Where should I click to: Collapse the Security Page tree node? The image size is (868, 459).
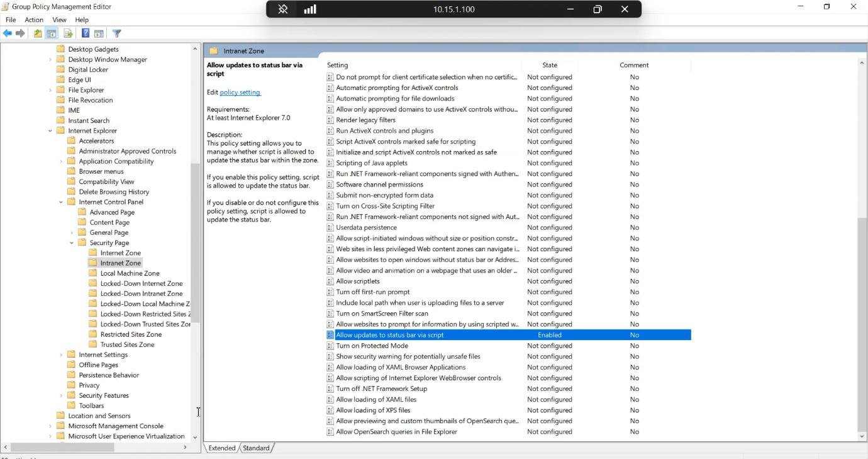pos(72,243)
